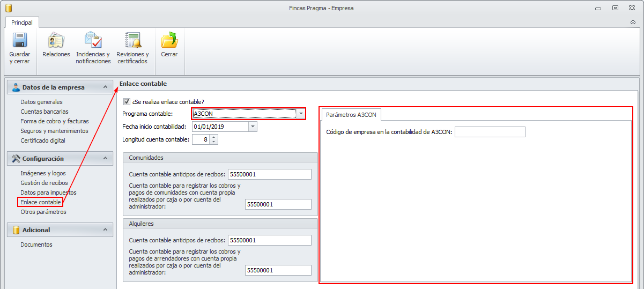Click the Programa contable A3CON text box

(244, 114)
